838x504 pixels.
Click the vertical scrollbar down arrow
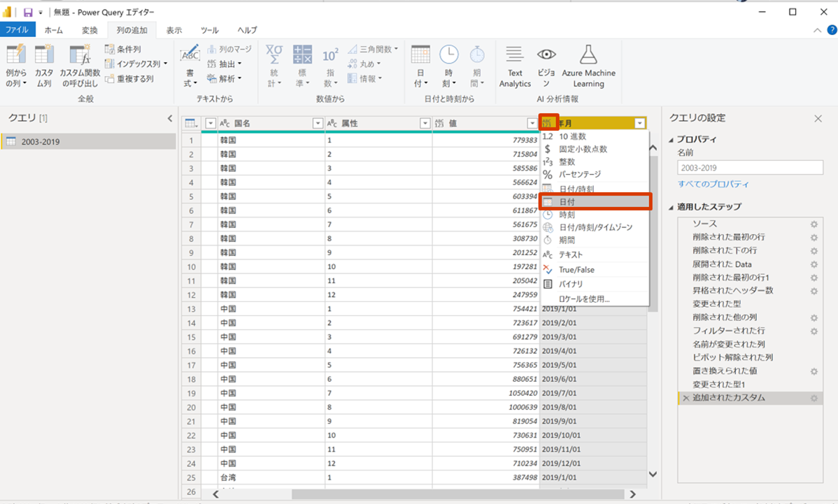pos(653,474)
